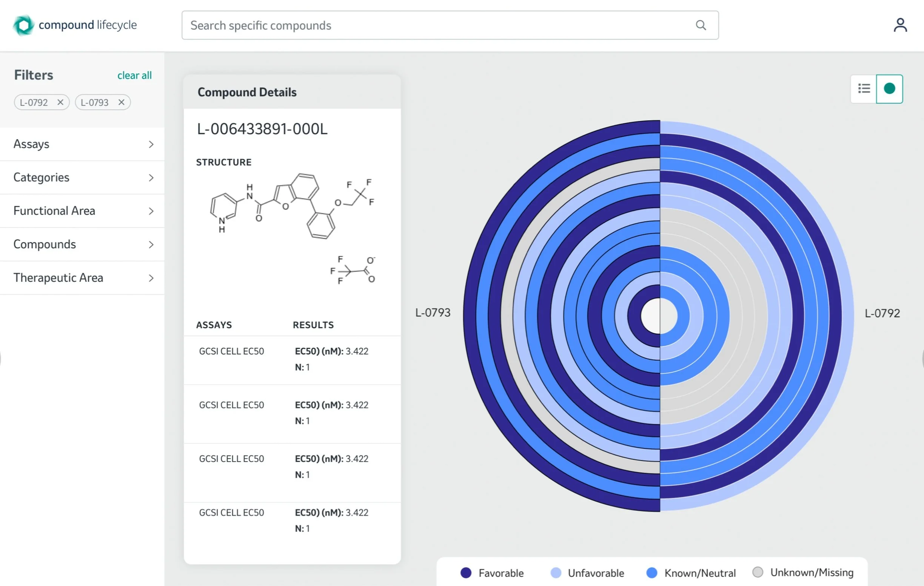Screen dimensions: 924x586
Task: Switch to circular chart view
Action: (889, 89)
